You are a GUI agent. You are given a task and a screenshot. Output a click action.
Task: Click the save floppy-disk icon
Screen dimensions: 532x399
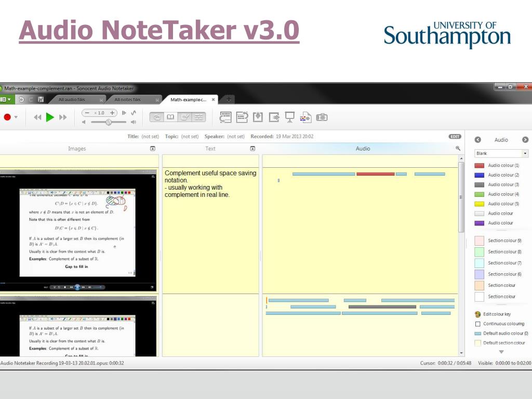click(41, 99)
